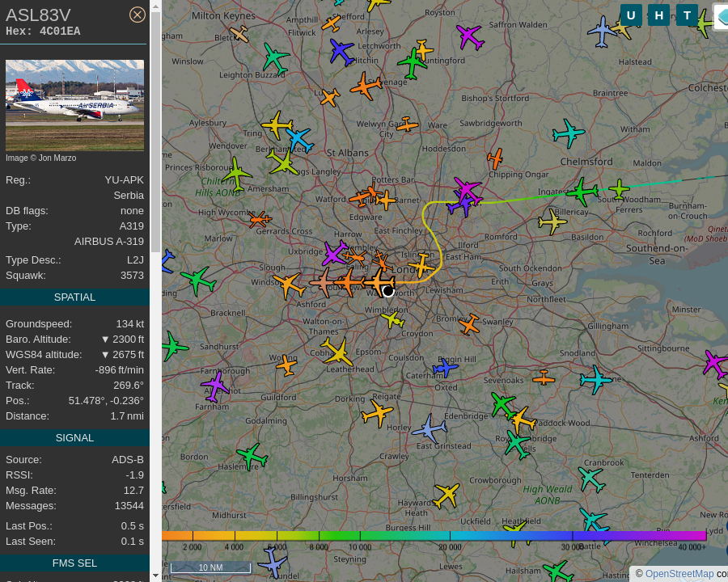Select green aircraft near Sandhurst
Viewport: 728px width, 582px height.
(x=173, y=347)
